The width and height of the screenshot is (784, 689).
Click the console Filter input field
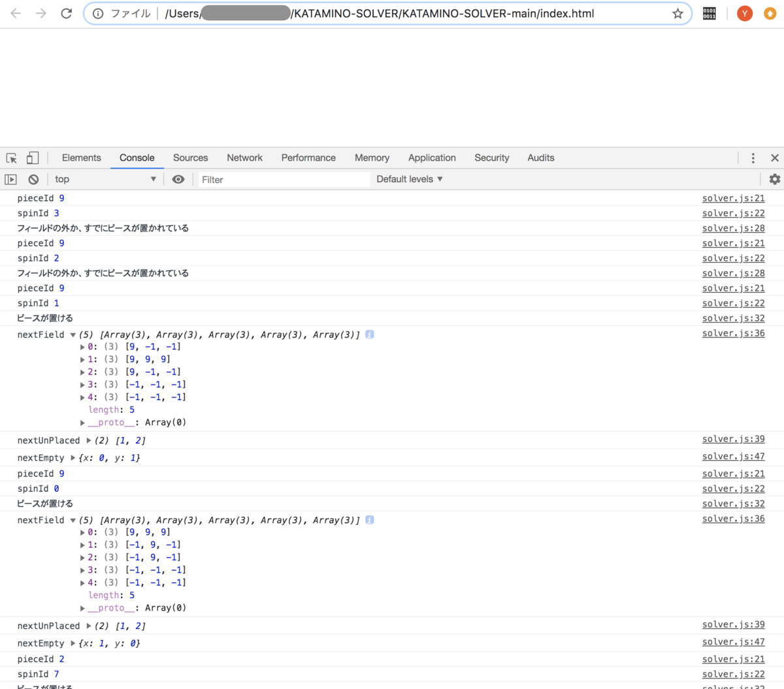coord(284,180)
